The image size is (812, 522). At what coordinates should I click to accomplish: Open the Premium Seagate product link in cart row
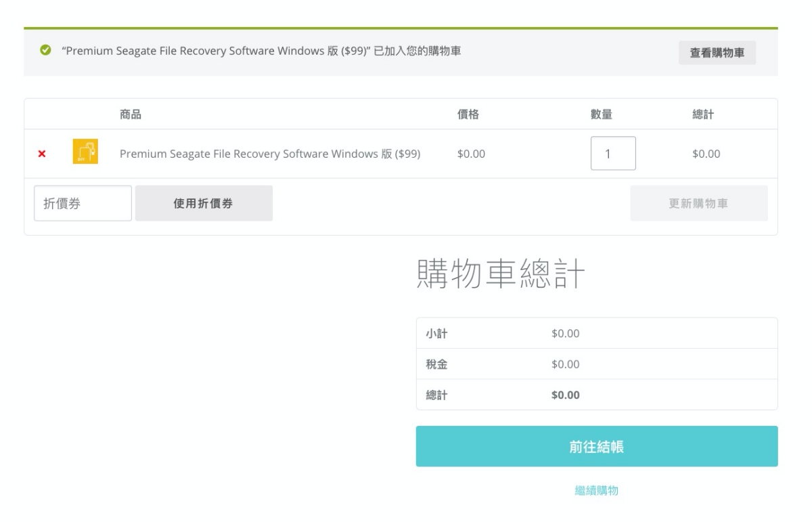point(270,154)
